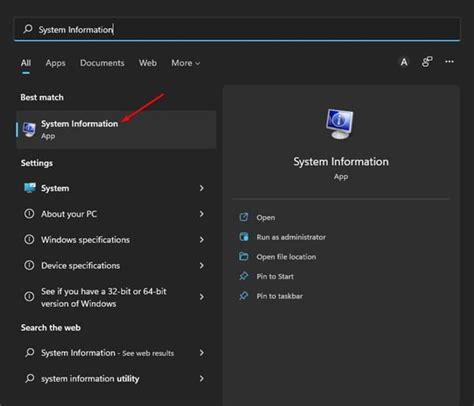474x406 pixels.
Task: Click the large System Information icon in preview pane
Action: coord(340,124)
